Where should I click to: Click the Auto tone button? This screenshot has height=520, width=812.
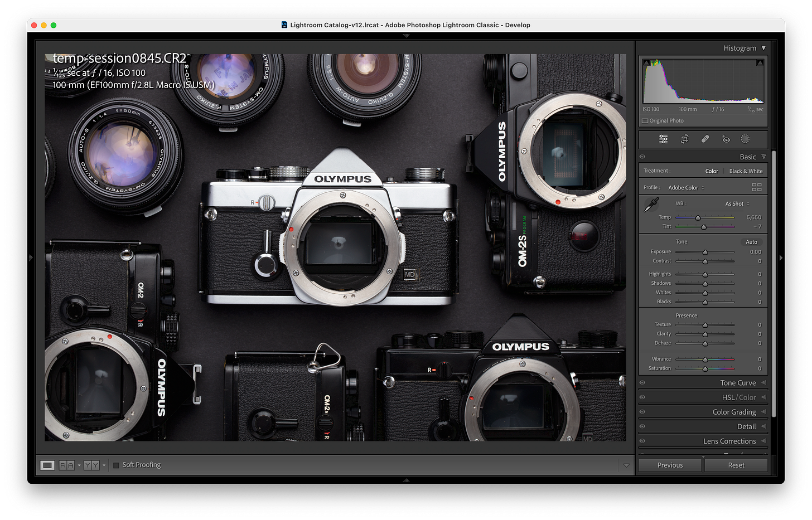pyautogui.click(x=751, y=241)
